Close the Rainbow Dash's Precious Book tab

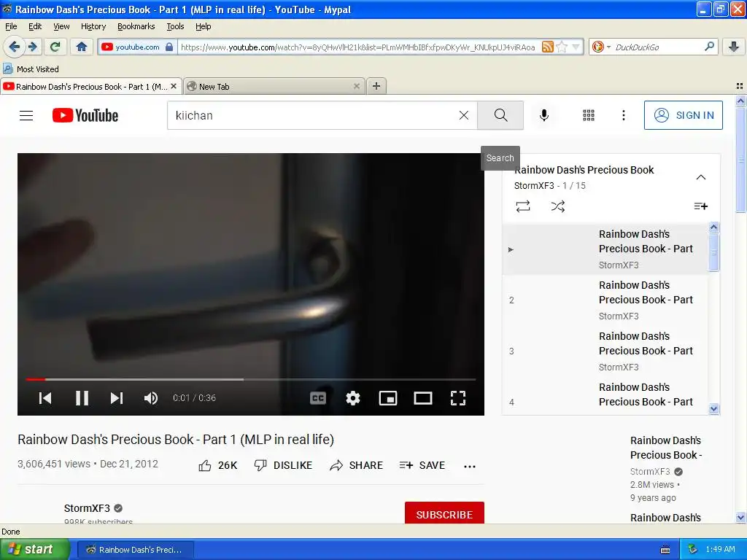(174, 86)
